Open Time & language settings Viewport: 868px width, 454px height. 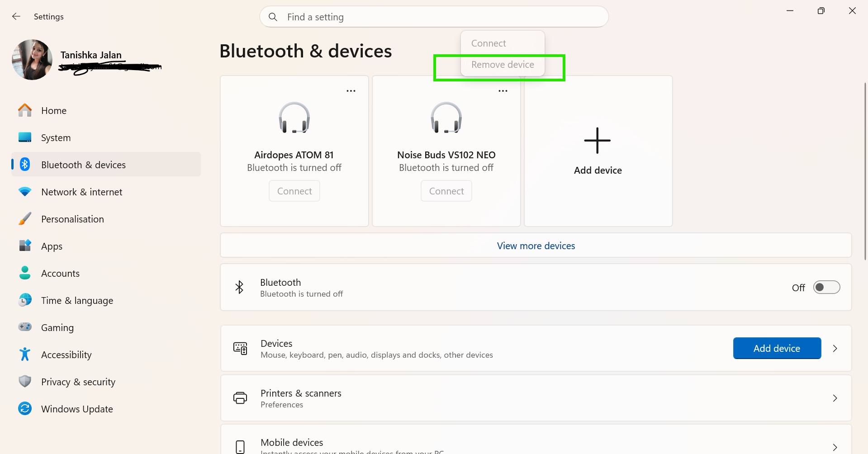[106, 300]
